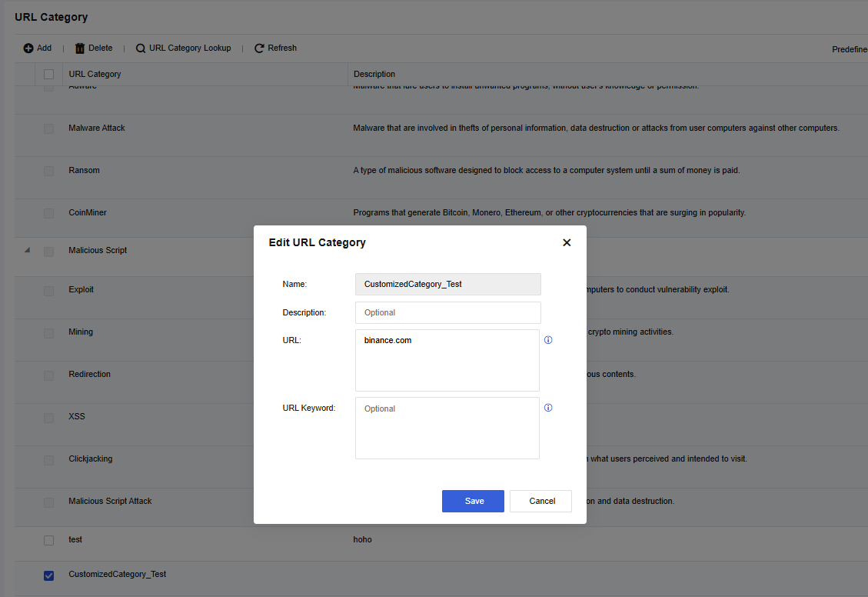Cancel editing the URL category

[x=541, y=501]
